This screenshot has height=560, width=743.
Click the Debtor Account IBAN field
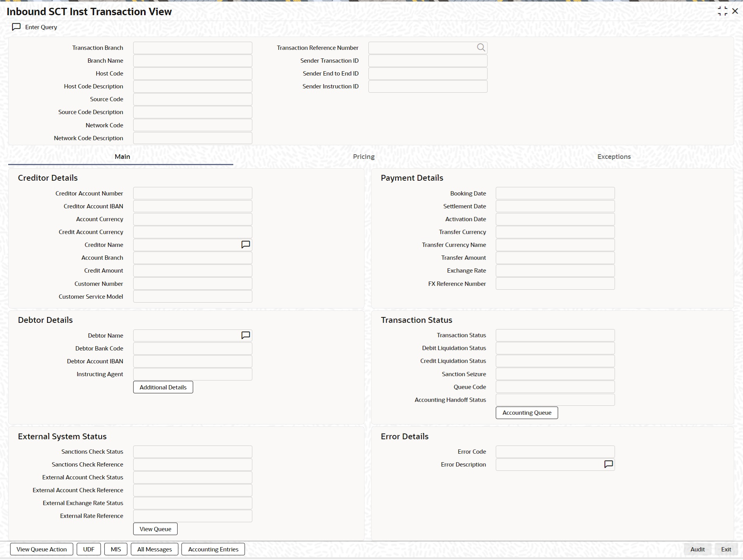[193, 361]
